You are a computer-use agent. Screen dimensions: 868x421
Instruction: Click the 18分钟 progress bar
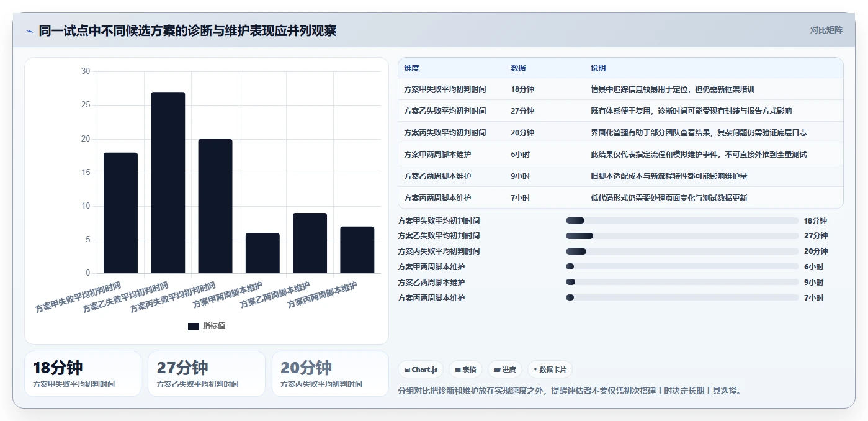[x=682, y=220]
